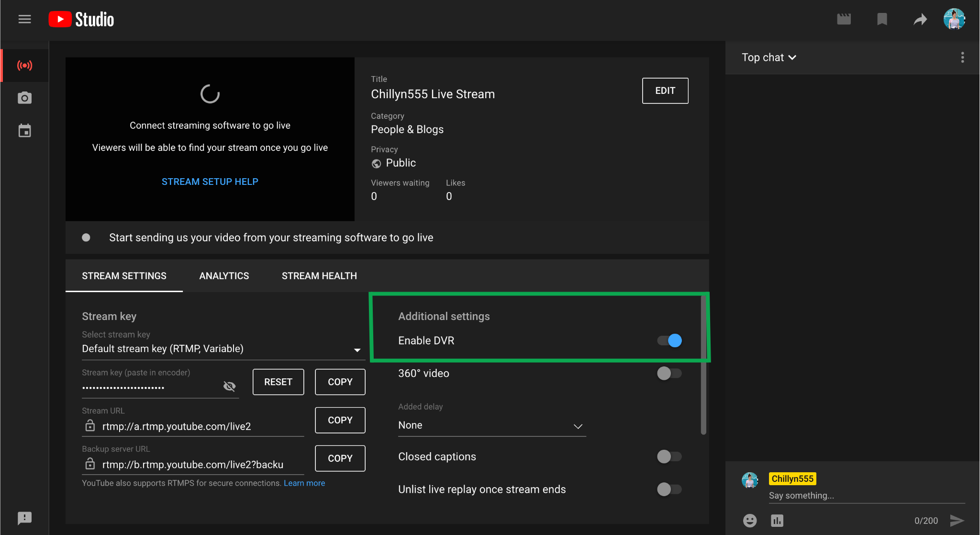Click the camera/photos icon in sidebar
The height and width of the screenshot is (535, 980).
click(24, 98)
